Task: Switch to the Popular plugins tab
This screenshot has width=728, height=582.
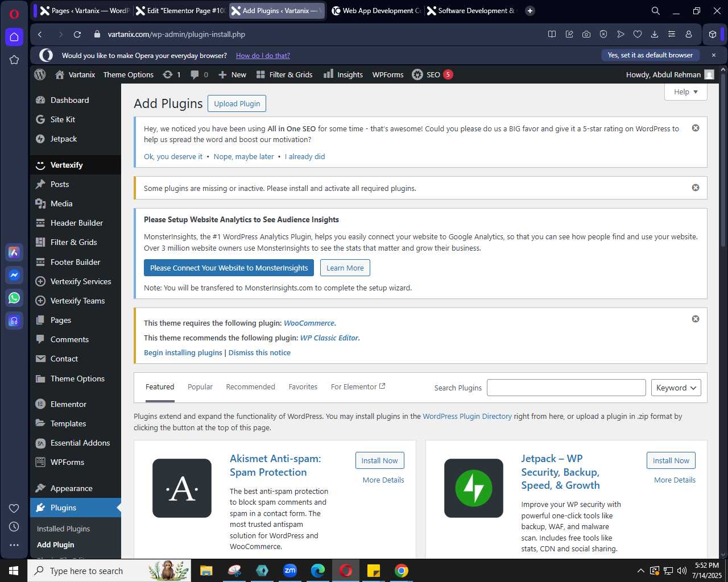Action: pos(200,386)
